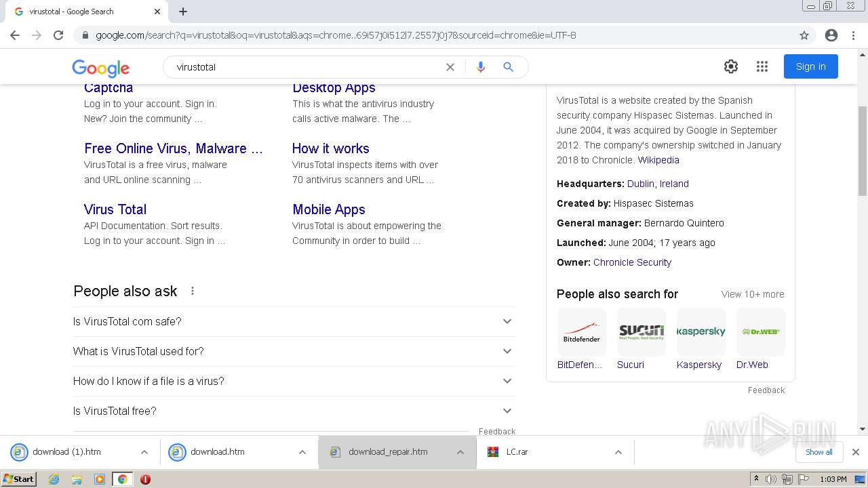Open red security app taskbar icon
Screen dimensions: 868x488
(x=145, y=479)
